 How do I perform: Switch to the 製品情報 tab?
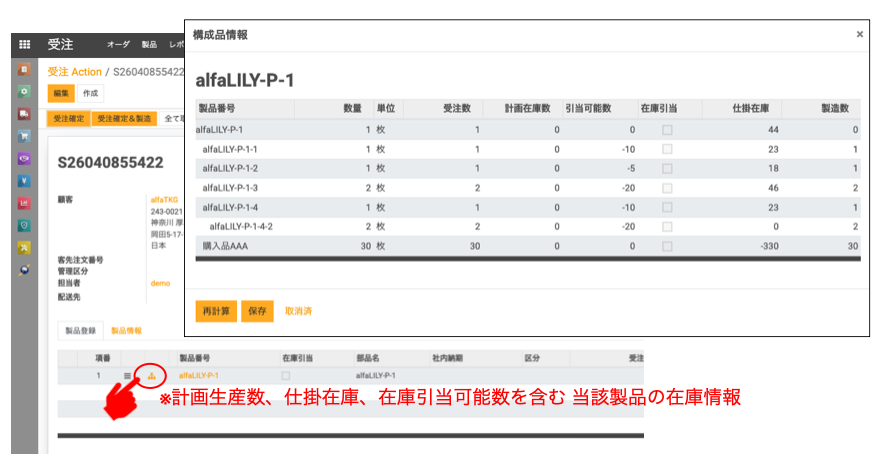[126, 331]
